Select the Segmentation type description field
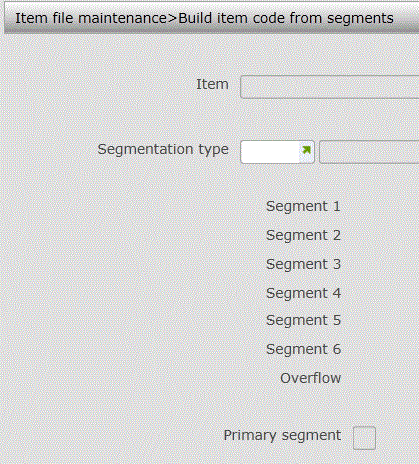The height and width of the screenshot is (464, 419). [369, 152]
